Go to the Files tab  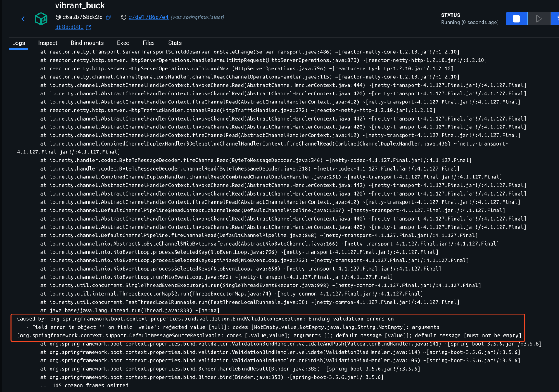click(148, 43)
